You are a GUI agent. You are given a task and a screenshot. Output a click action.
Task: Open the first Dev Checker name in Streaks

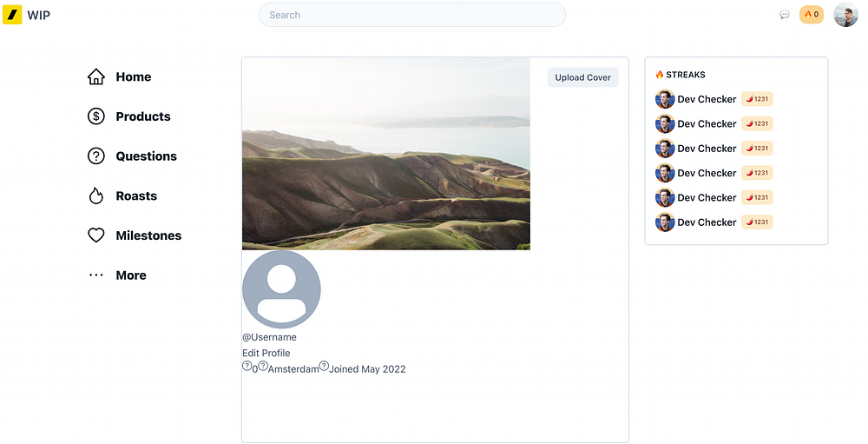pos(707,99)
